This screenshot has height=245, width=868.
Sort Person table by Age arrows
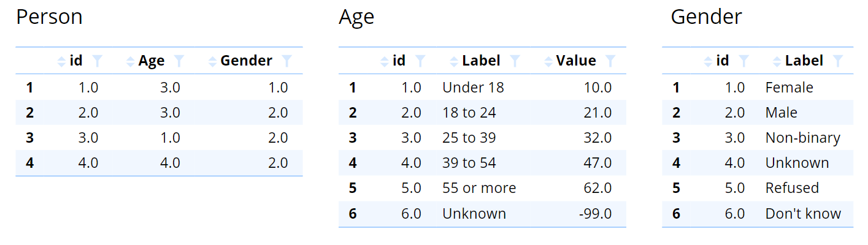130,61
